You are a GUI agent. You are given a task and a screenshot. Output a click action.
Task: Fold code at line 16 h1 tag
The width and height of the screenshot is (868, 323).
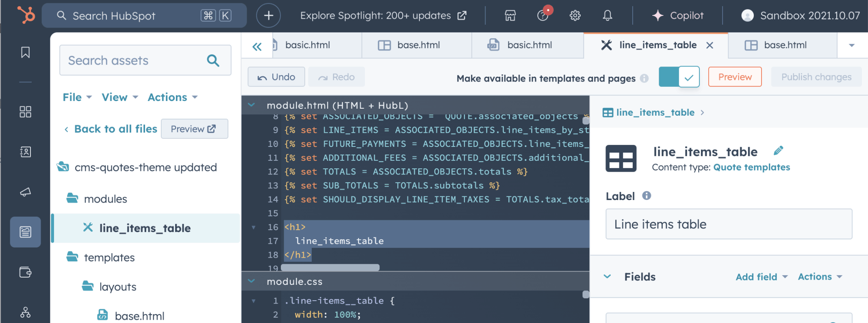[x=254, y=227]
